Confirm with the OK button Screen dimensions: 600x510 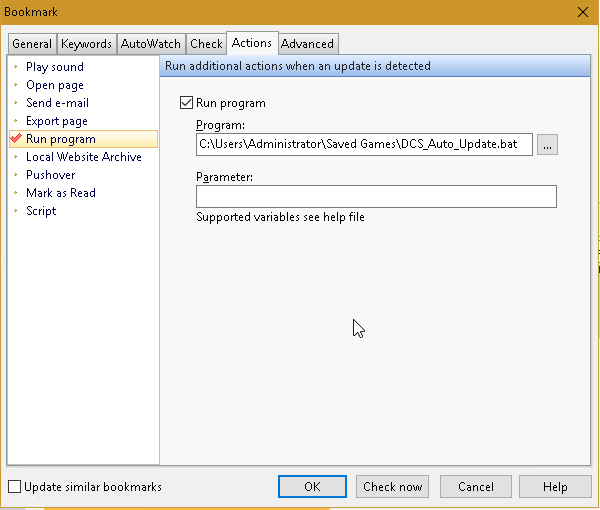pyautogui.click(x=312, y=487)
